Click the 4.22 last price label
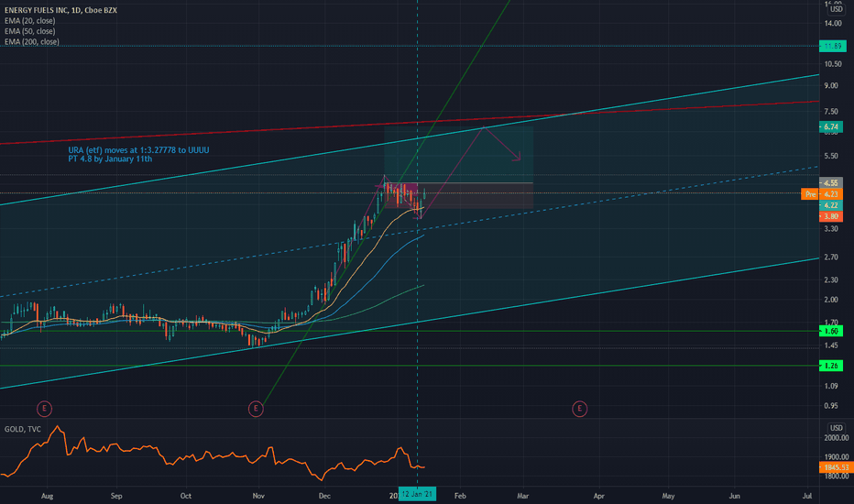Image resolution: width=854 pixels, height=504 pixels. click(x=831, y=205)
